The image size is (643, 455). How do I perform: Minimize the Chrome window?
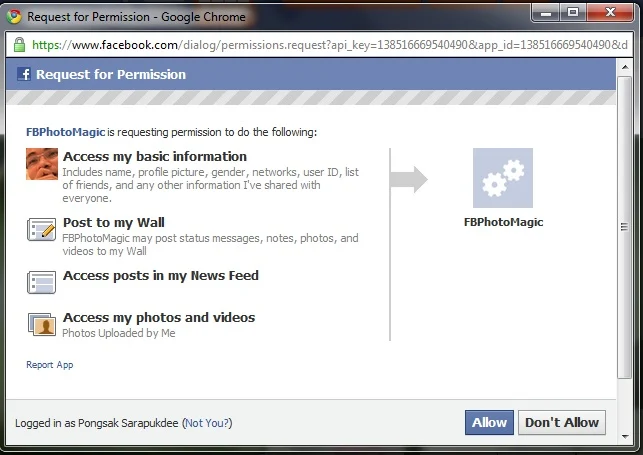point(545,13)
